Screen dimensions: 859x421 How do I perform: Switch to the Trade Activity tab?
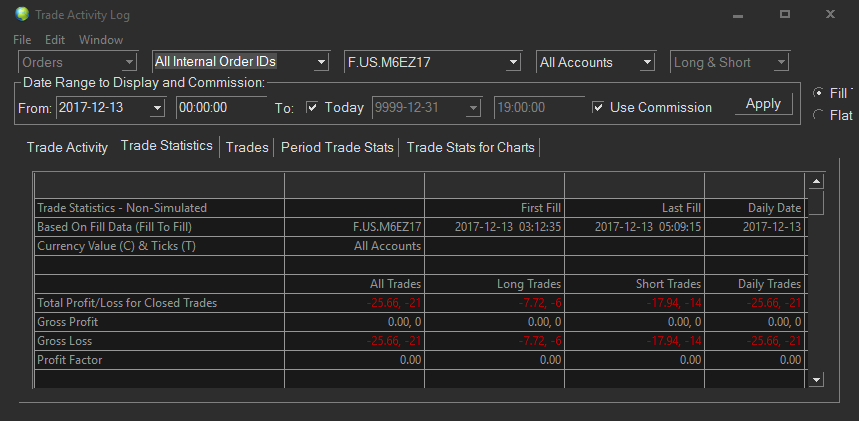(x=67, y=147)
